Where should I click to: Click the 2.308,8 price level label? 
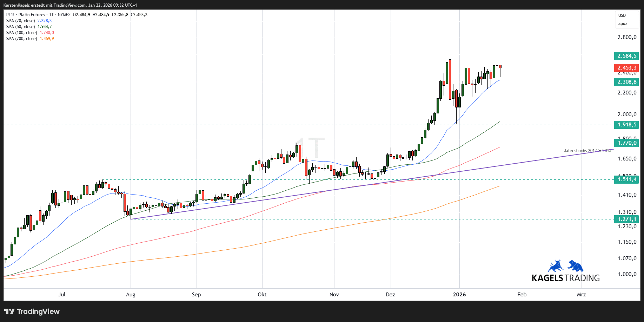pyautogui.click(x=626, y=82)
